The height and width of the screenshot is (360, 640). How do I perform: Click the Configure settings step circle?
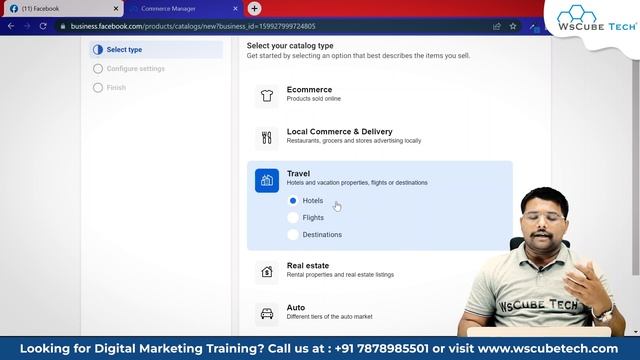tap(98, 69)
